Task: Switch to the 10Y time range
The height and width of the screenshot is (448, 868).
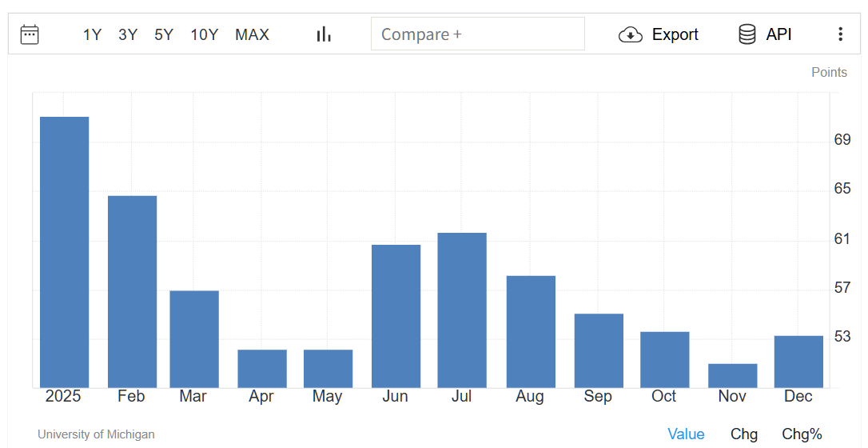Action: pyautogui.click(x=204, y=34)
